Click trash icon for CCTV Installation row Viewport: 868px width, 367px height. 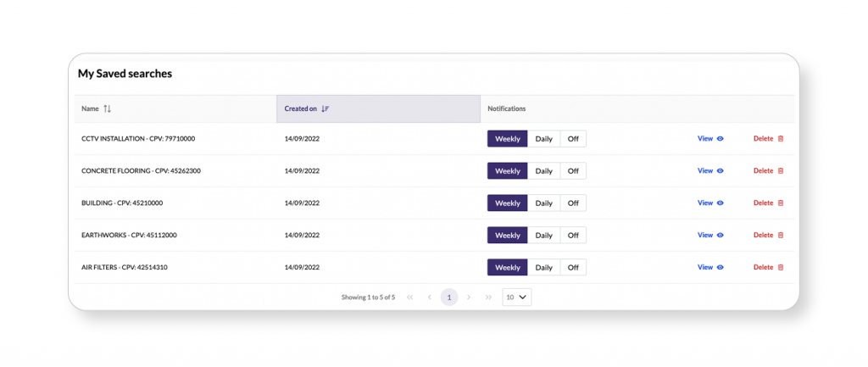[x=781, y=139]
